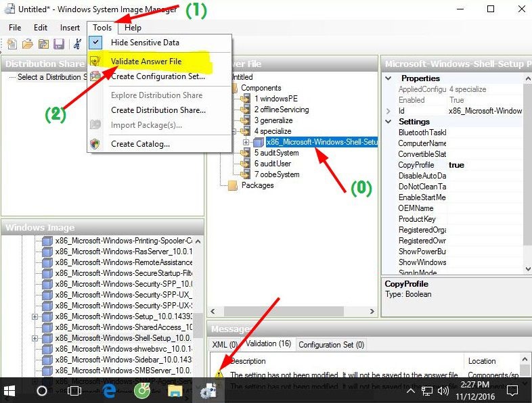The image size is (532, 403).
Task: Click scroll-right arrow in Answer File pane
Action: click(x=372, y=311)
